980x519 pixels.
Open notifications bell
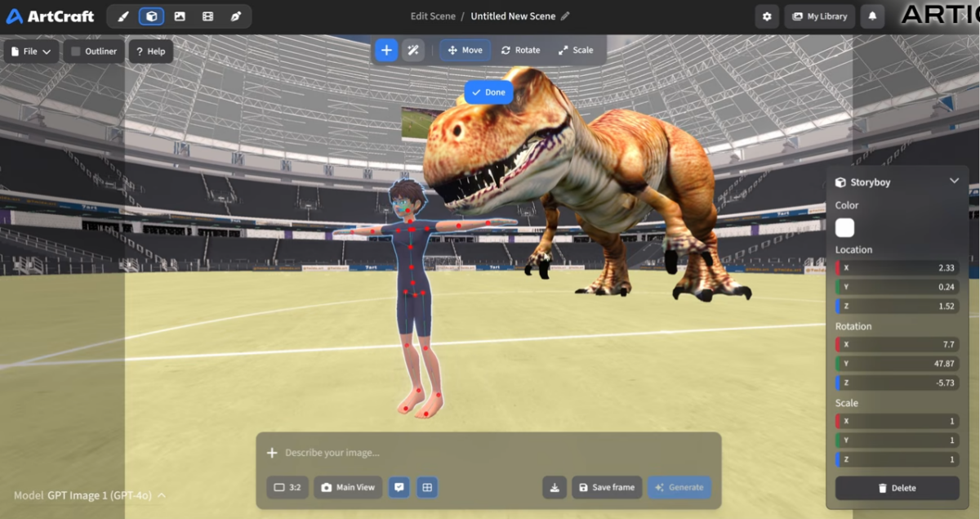pos(872,16)
